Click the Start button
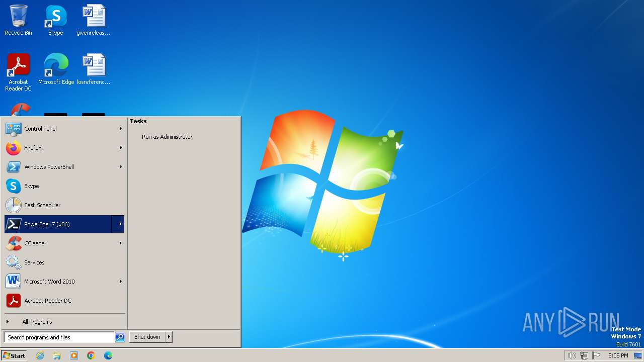This screenshot has height=362, width=644. 14,355
